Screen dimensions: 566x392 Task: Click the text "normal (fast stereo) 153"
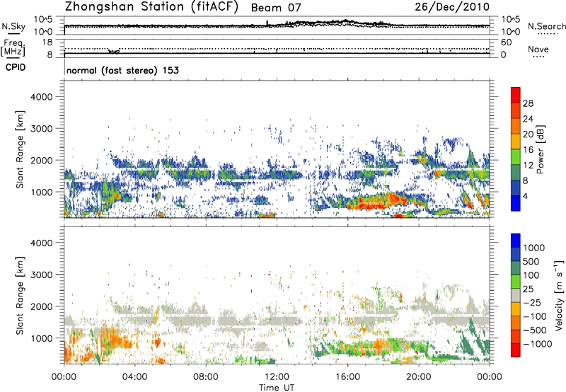[122, 70]
